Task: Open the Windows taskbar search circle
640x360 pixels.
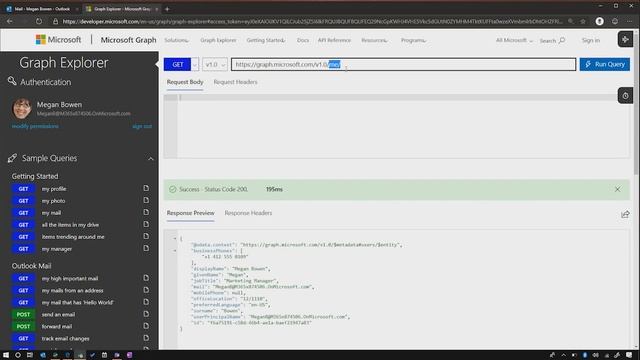Action: click(18, 355)
